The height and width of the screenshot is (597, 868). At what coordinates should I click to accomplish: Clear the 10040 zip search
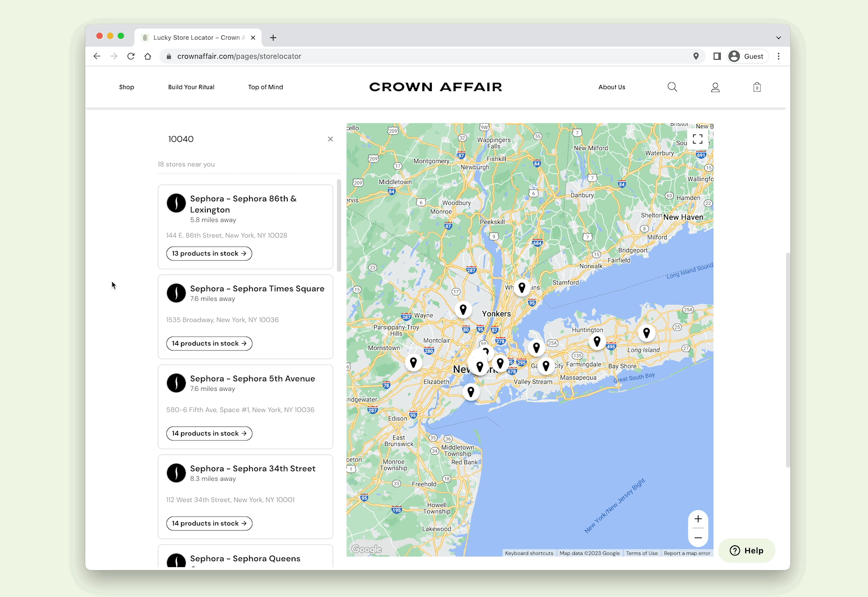click(330, 139)
